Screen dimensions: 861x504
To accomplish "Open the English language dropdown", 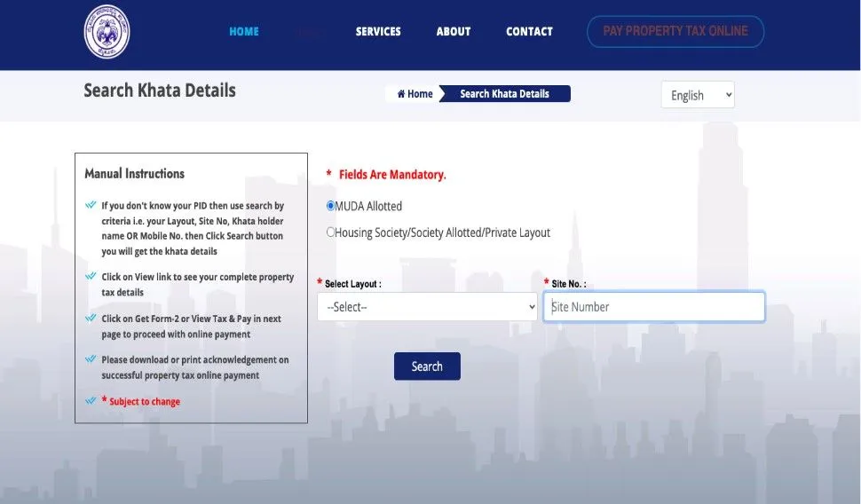I will tap(698, 95).
